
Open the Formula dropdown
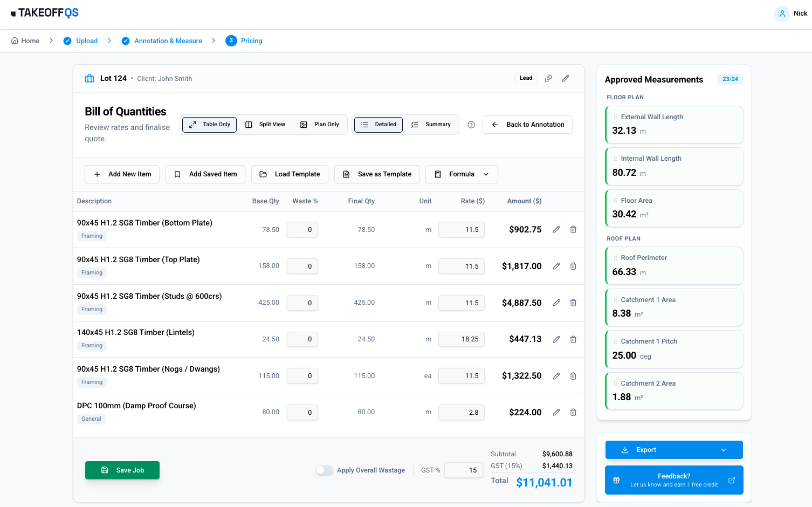[462, 174]
